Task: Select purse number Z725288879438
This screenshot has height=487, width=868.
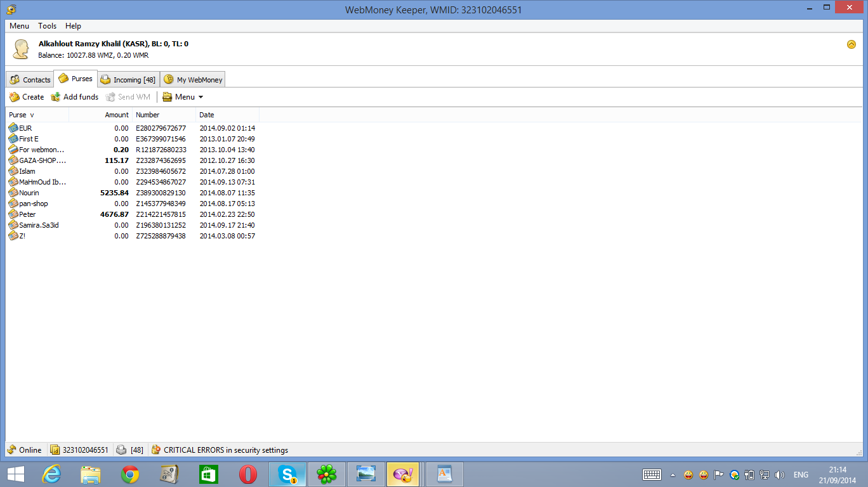Action: tap(161, 236)
